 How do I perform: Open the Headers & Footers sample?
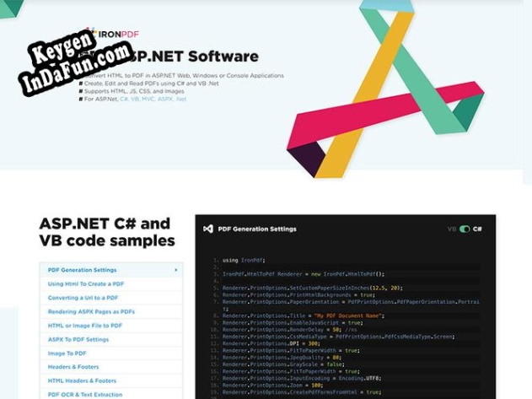click(x=111, y=367)
